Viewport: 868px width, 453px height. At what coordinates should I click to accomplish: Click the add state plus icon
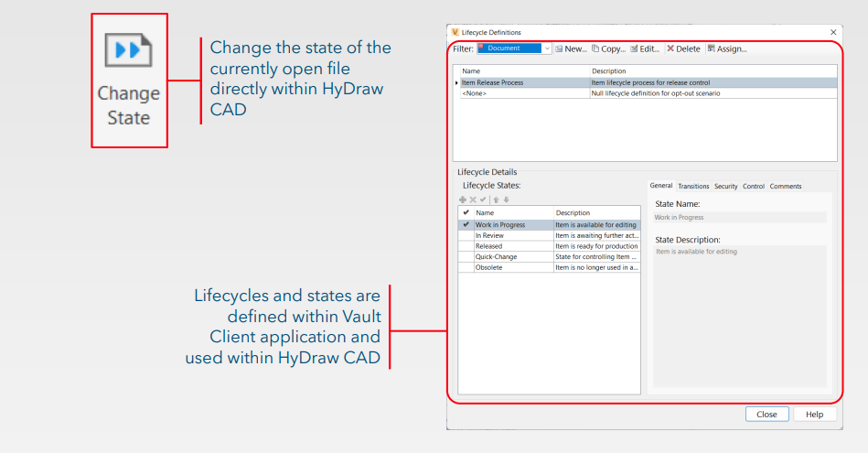pyautogui.click(x=463, y=200)
